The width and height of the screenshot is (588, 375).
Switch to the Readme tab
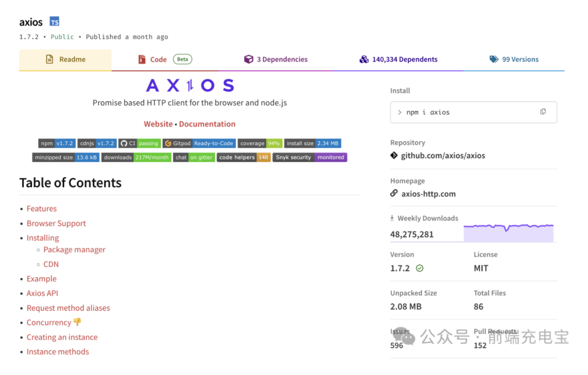65,60
